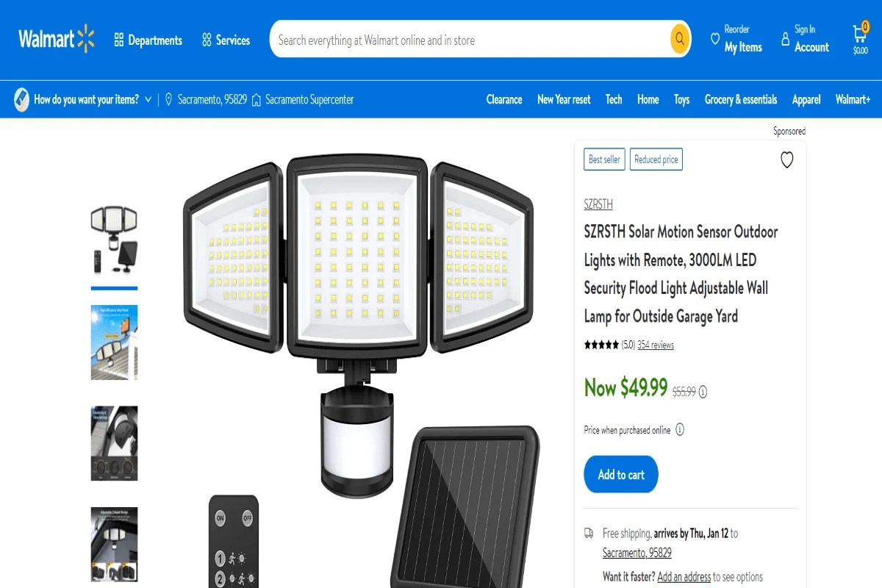This screenshot has width=882, height=588.
Task: Click the Reorder My Items heart icon
Action: point(715,37)
